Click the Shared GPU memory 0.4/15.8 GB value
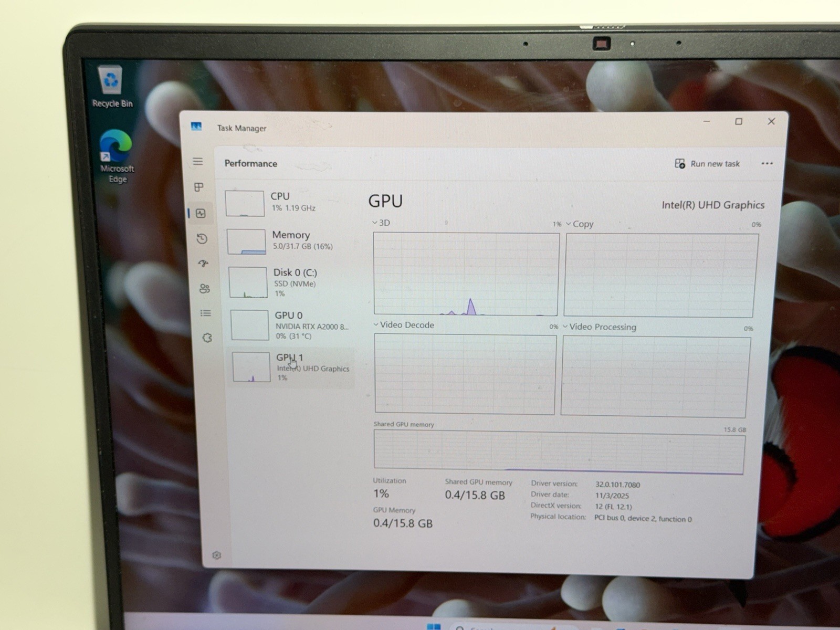The height and width of the screenshot is (630, 840). [x=475, y=495]
